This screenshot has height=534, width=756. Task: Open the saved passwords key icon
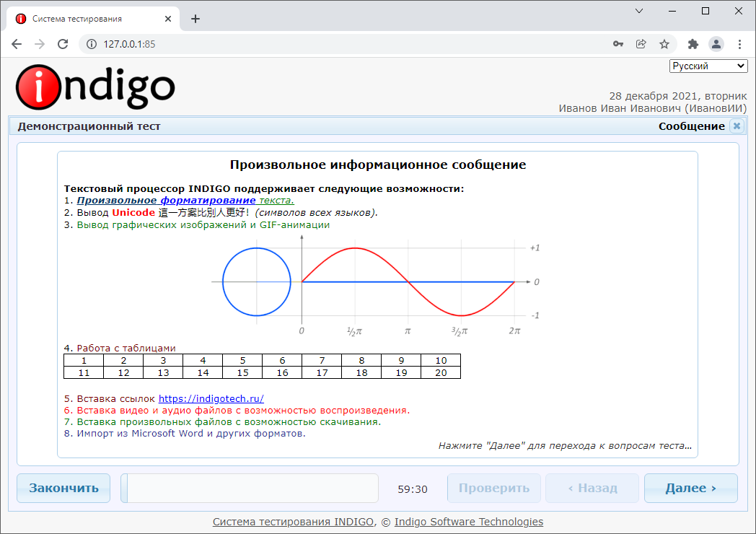[618, 44]
